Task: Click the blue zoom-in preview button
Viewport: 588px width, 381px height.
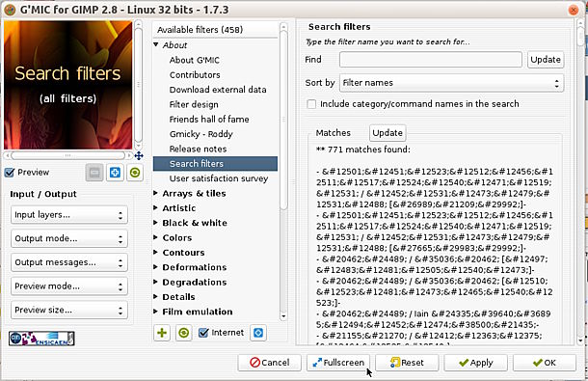Action: [x=115, y=173]
